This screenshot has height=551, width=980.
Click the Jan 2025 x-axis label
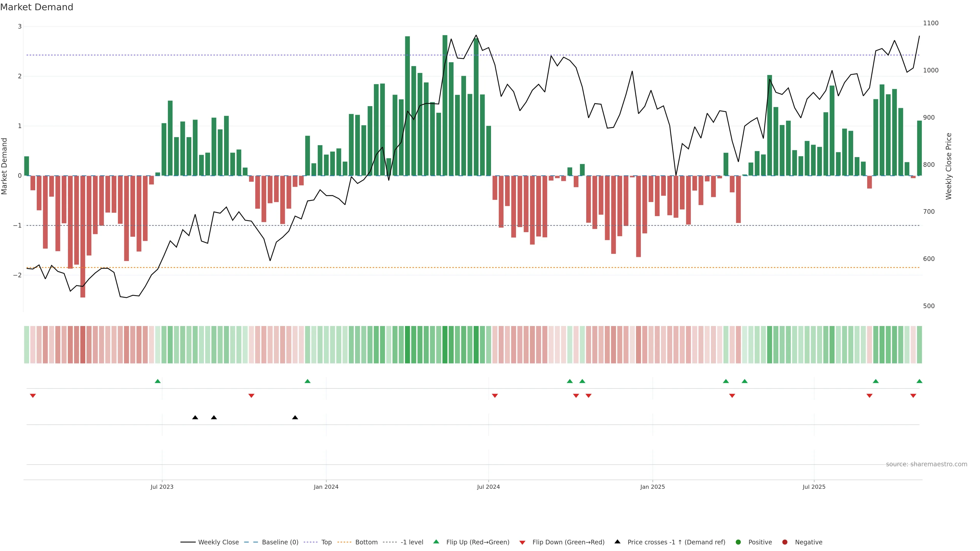coord(653,487)
